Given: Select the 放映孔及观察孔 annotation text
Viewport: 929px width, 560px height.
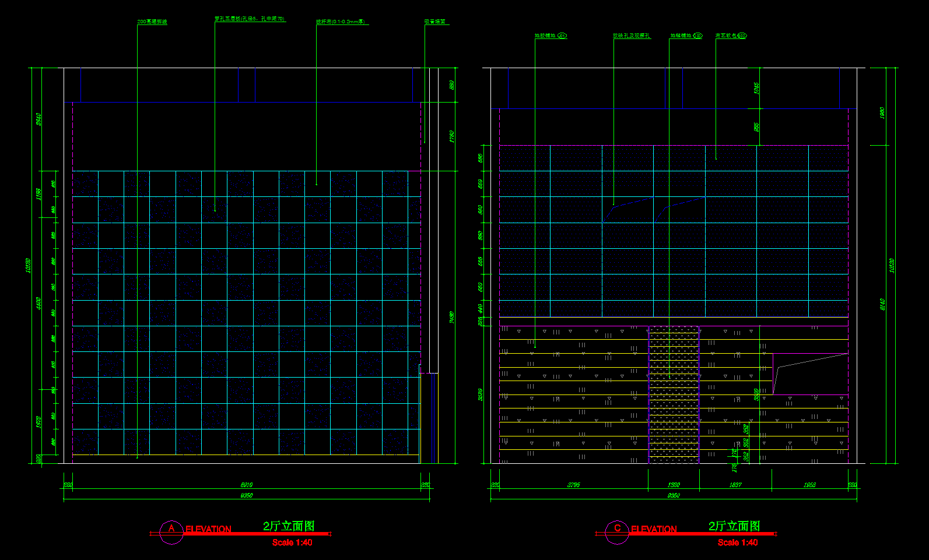Looking at the screenshot, I should coord(631,36).
